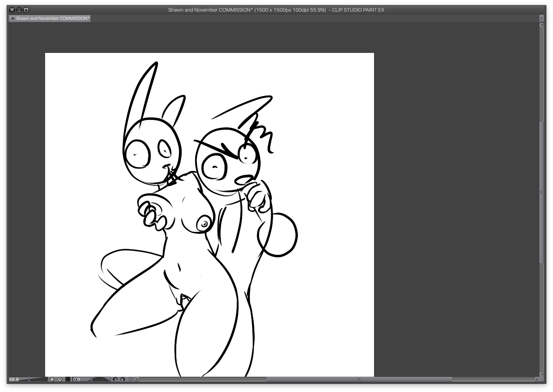Rotate canvas right with clockwise arrow

[x=122, y=379]
